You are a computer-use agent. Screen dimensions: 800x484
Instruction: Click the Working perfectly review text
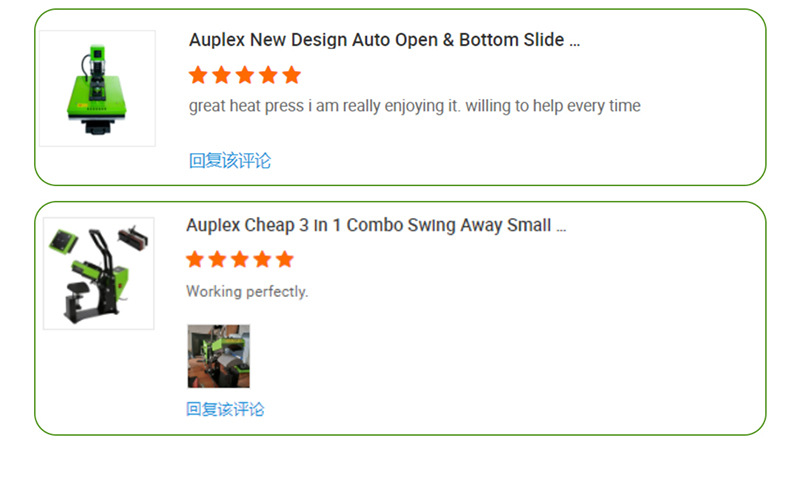click(247, 291)
